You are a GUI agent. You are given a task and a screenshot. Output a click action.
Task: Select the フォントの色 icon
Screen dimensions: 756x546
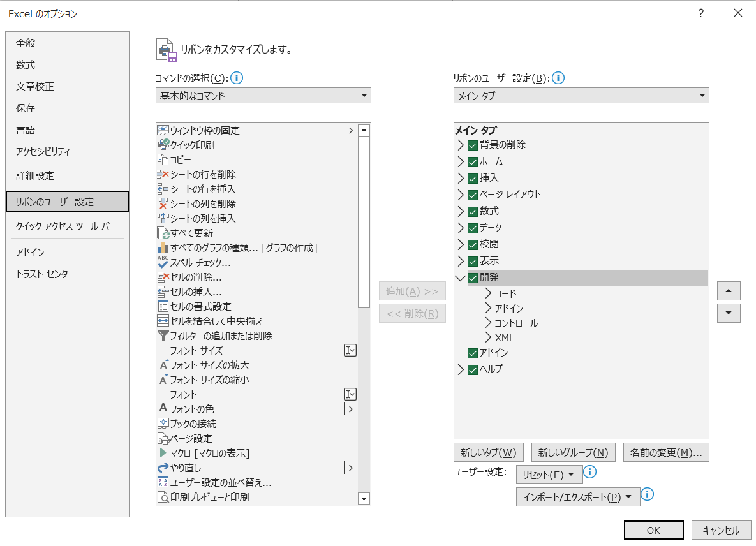pos(163,409)
